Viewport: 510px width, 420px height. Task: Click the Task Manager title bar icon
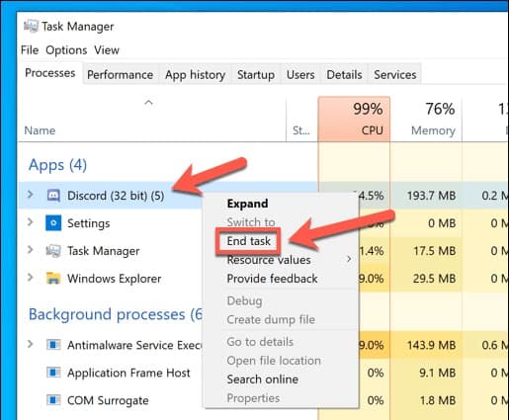(x=31, y=26)
